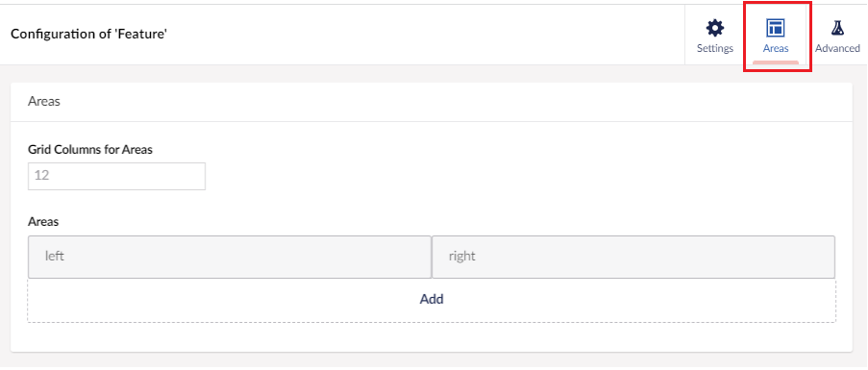Switch to the Areas tab label
Screen dimensions: 868x370
tap(776, 48)
